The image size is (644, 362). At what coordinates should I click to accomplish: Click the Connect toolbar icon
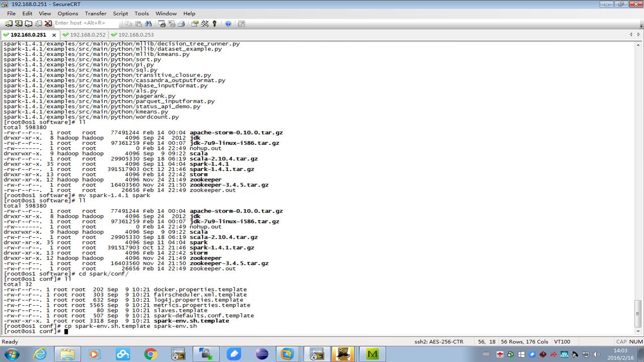pyautogui.click(x=9, y=24)
